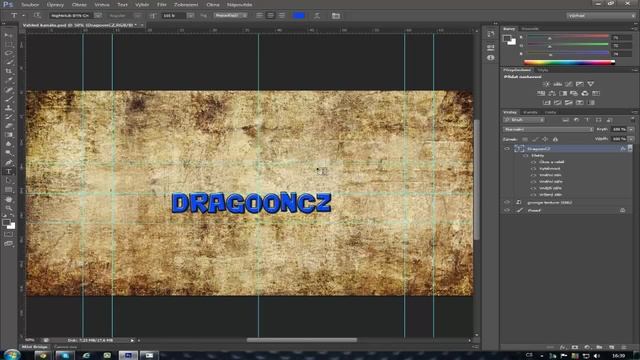
Task: Select the Eyedropper tool
Action: coord(8,80)
